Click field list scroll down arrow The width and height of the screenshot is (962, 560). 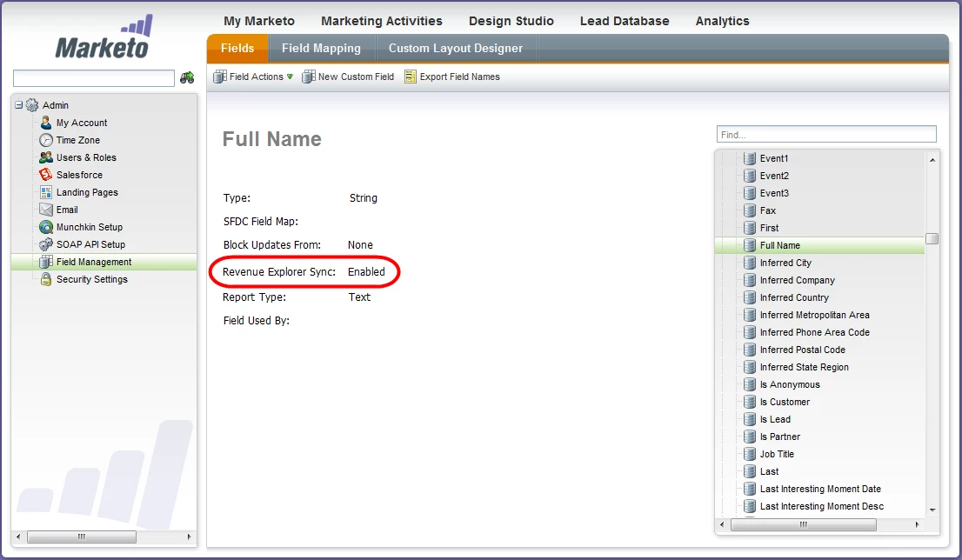point(932,510)
